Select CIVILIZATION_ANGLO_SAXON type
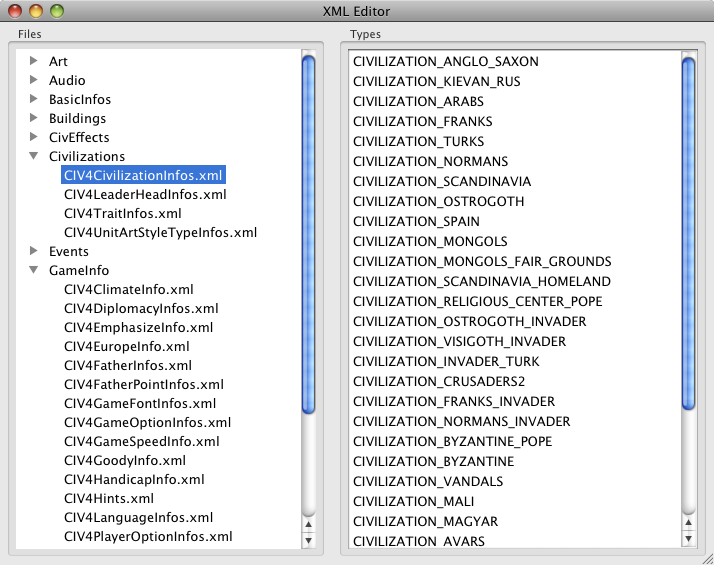 click(446, 61)
